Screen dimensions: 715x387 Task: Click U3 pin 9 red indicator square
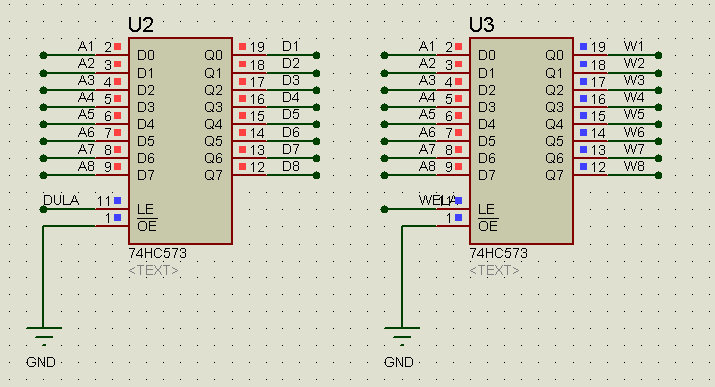tap(458, 166)
